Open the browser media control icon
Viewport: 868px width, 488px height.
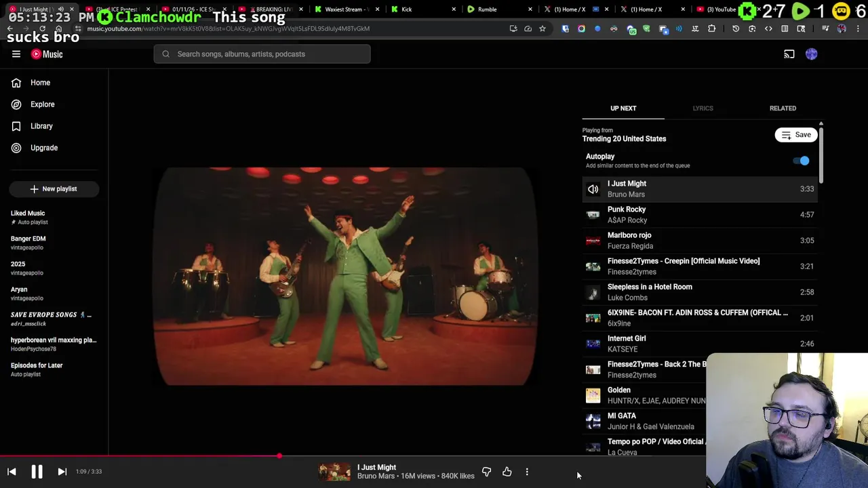click(x=825, y=28)
